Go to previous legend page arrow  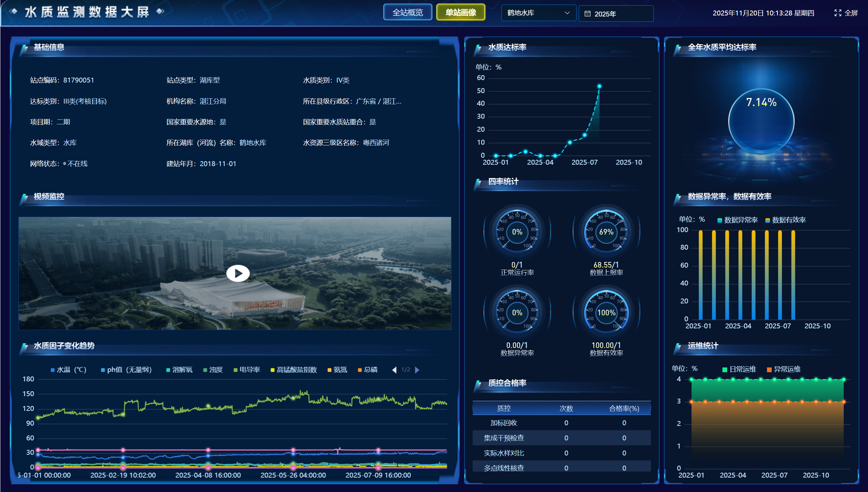point(394,370)
